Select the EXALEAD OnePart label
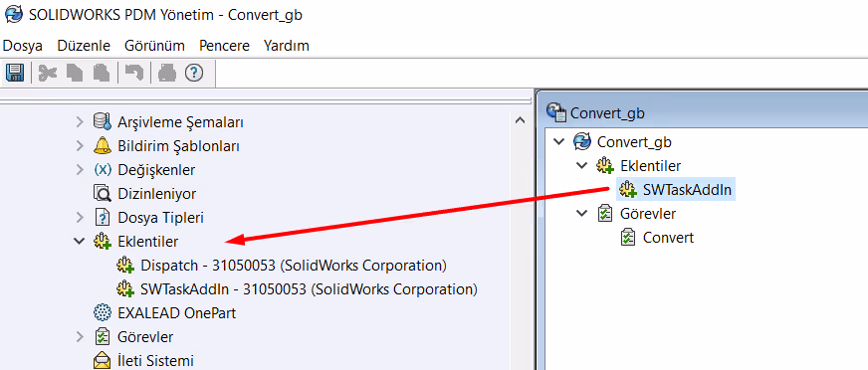The width and height of the screenshot is (868, 370). (176, 313)
